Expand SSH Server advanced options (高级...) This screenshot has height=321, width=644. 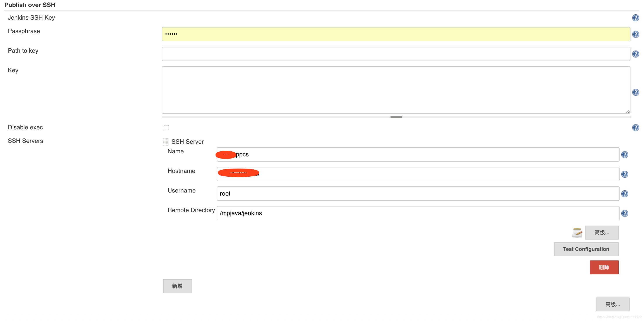(601, 233)
